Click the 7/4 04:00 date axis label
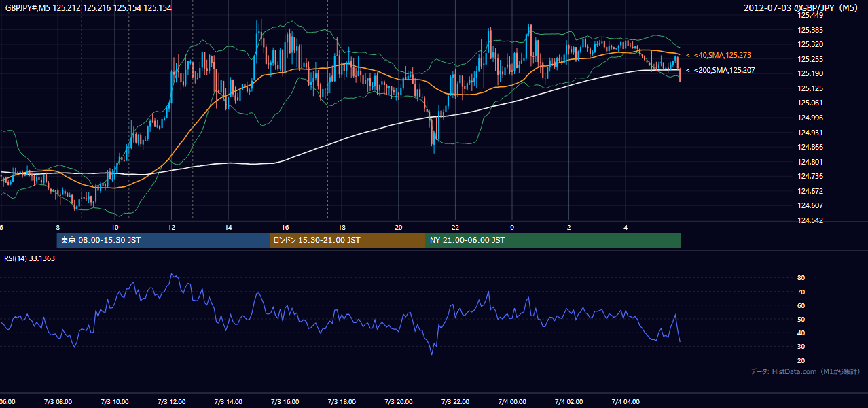This screenshot has height=408, width=868. (x=626, y=401)
